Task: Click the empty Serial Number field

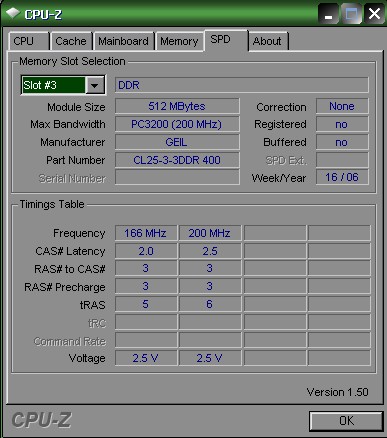Action: (177, 177)
